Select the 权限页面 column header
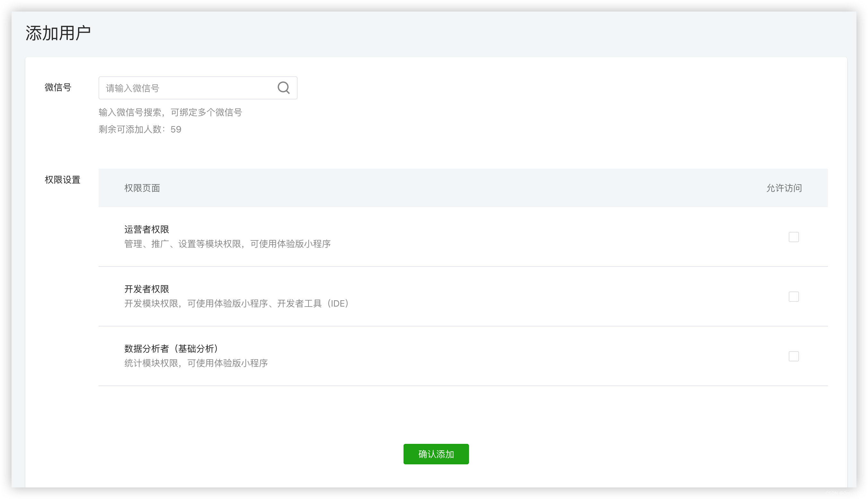 coord(142,188)
